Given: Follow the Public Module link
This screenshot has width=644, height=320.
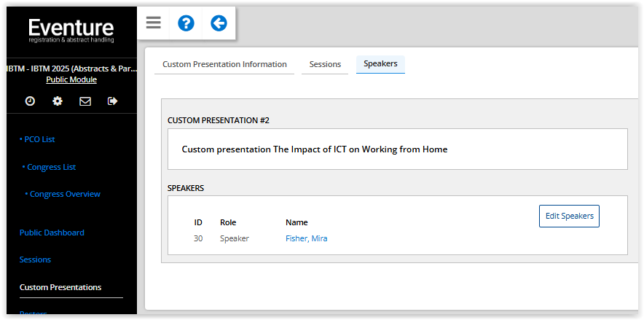Looking at the screenshot, I should [71, 80].
